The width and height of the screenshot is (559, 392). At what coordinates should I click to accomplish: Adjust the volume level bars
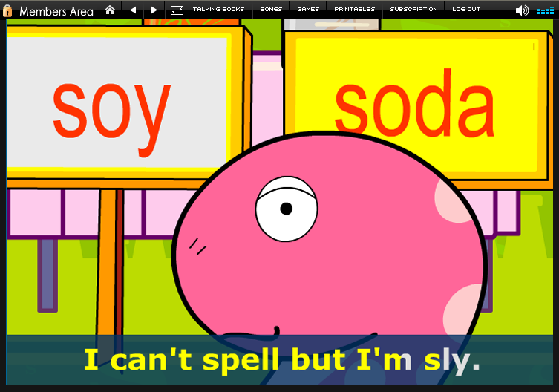click(544, 11)
